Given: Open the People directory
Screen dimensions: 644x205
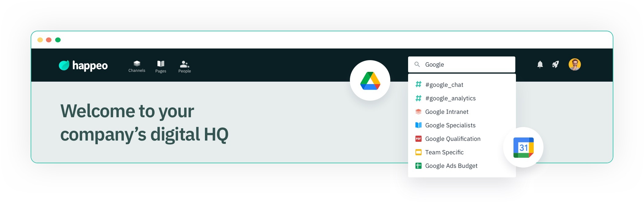Looking at the screenshot, I should (x=184, y=67).
